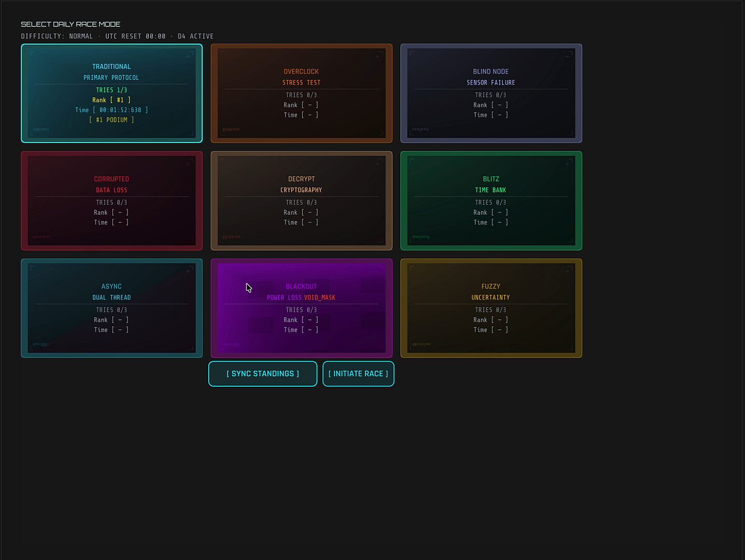This screenshot has width=745, height=560.
Task: Click the 'SELECT DAILY RACE MODE' heading
Action: [71, 24]
